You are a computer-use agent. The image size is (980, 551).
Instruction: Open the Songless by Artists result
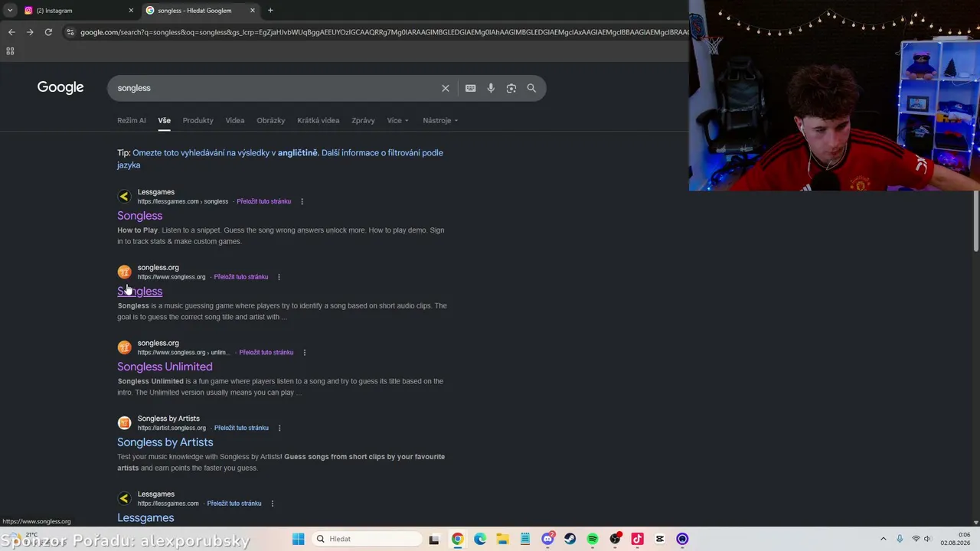pyautogui.click(x=165, y=442)
